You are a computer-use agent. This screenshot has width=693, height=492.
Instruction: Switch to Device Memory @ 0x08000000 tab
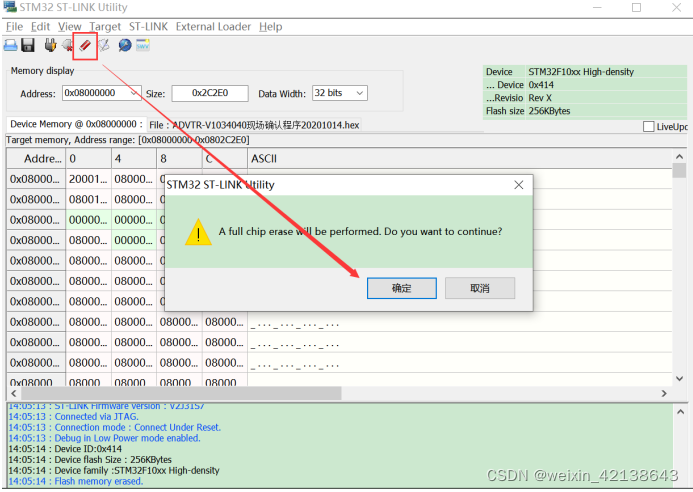76,124
